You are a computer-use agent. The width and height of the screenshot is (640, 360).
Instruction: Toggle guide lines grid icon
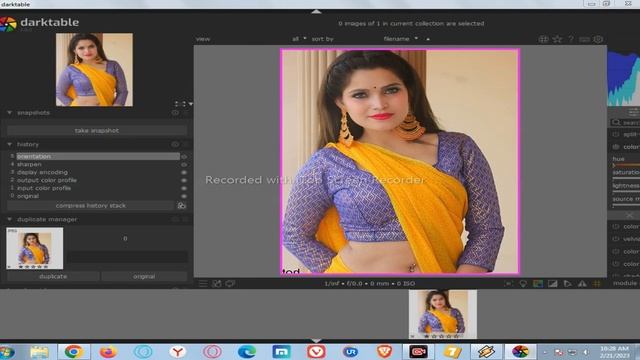click(x=597, y=284)
